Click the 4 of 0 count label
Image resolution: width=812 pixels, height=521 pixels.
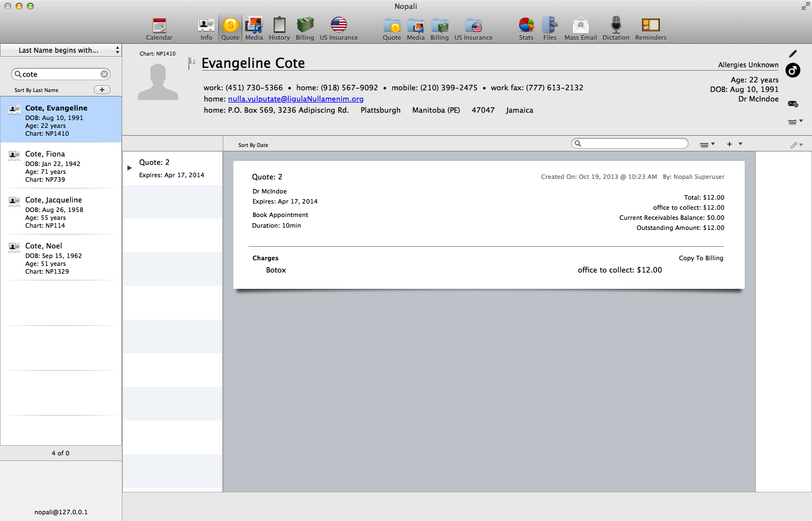pyautogui.click(x=61, y=453)
